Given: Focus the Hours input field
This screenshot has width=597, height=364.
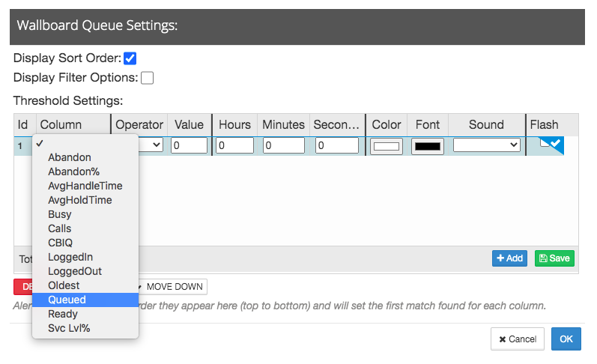Looking at the screenshot, I should (234, 145).
